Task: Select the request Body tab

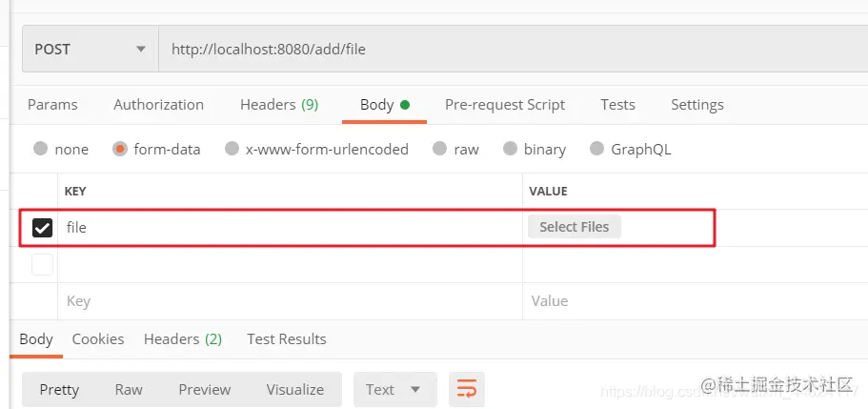Action: pyautogui.click(x=384, y=105)
